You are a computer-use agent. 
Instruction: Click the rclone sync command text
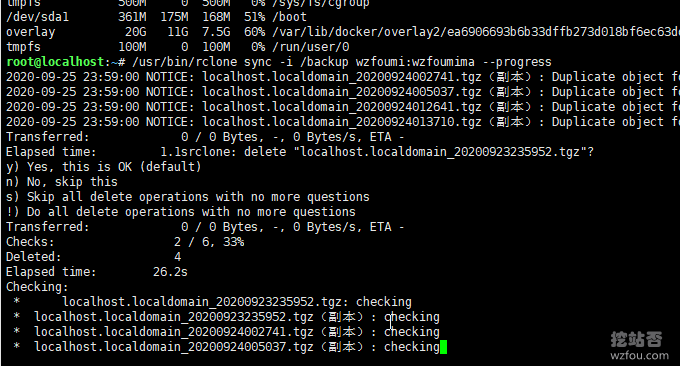[342, 62]
